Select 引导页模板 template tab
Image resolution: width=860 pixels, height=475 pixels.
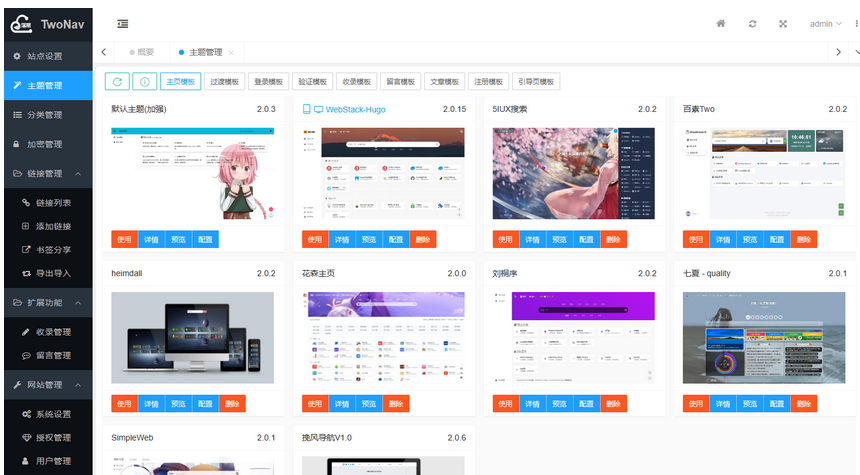[536, 82]
